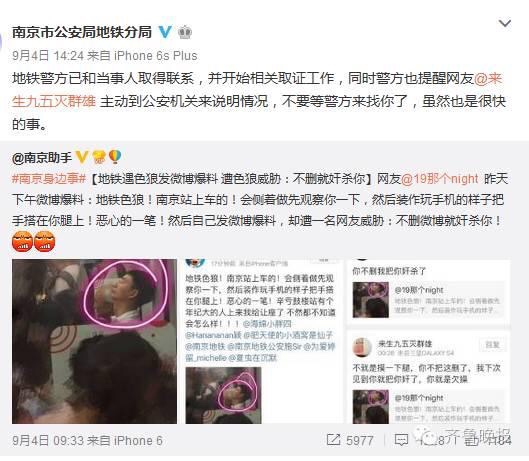Open the @19那个night user mention
Image resolution: width=529 pixels, height=461 pixels.
pyautogui.click(x=439, y=179)
